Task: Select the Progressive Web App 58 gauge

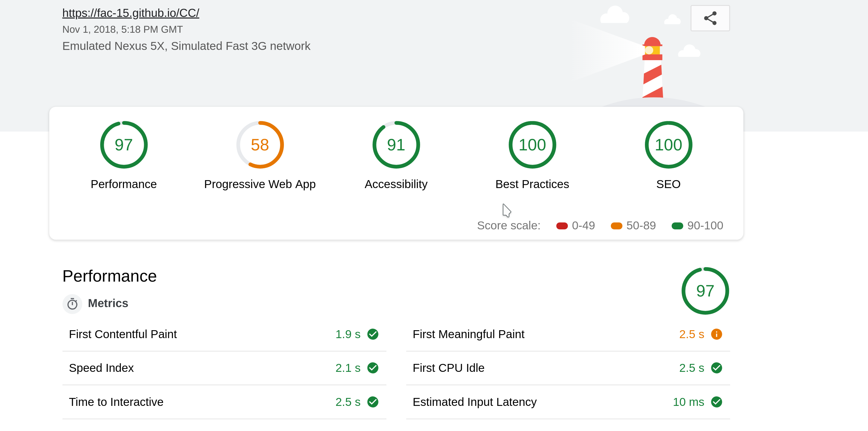Action: pyautogui.click(x=260, y=145)
